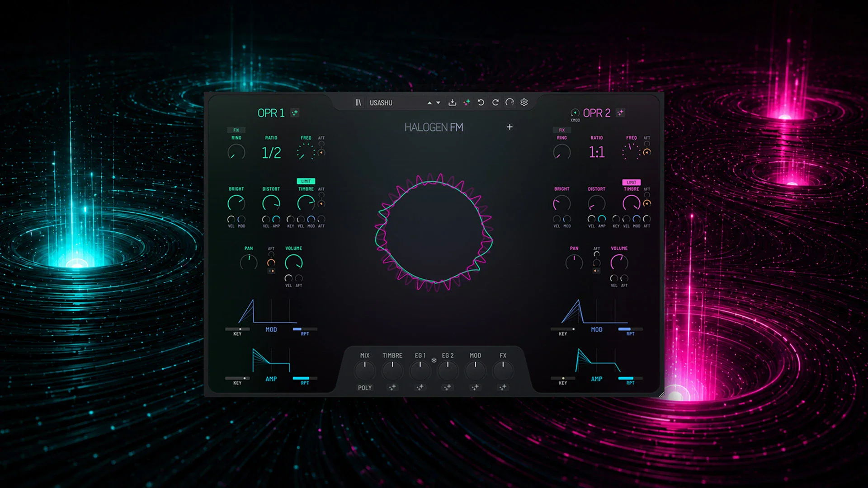Toggle the POLY mode button
This screenshot has width=868, height=488.
click(365, 388)
